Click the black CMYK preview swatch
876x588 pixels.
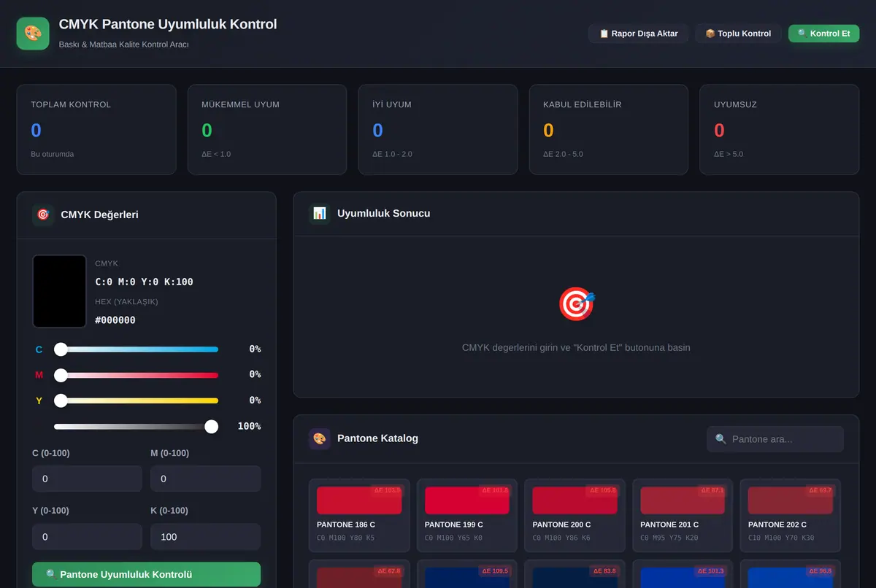tap(60, 291)
